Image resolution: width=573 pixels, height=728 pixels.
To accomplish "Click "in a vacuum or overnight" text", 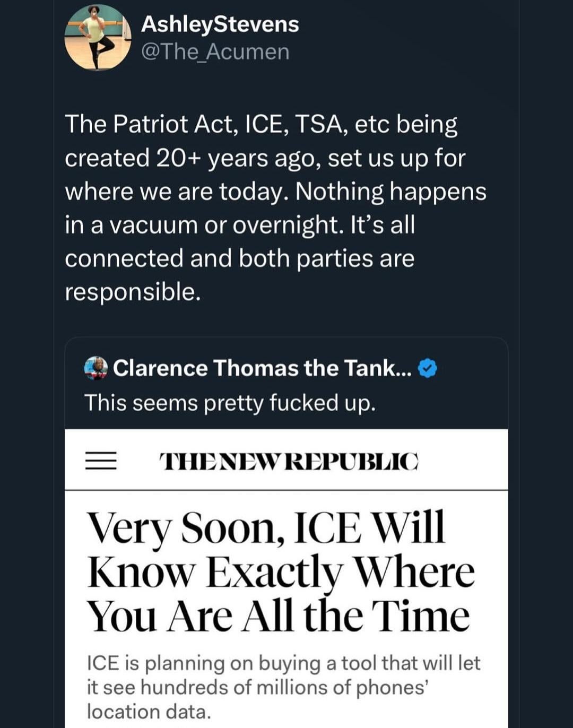I will [x=204, y=225].
